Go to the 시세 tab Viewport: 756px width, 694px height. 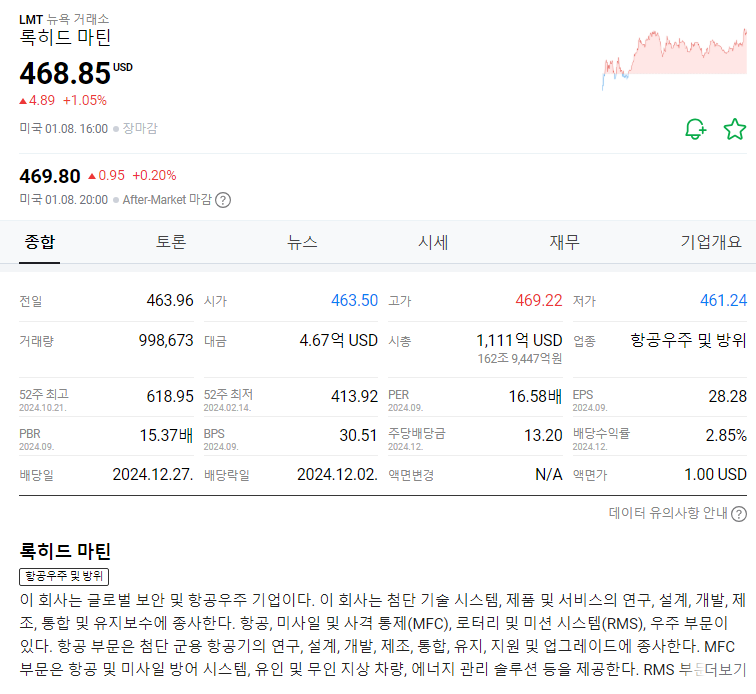pos(433,242)
